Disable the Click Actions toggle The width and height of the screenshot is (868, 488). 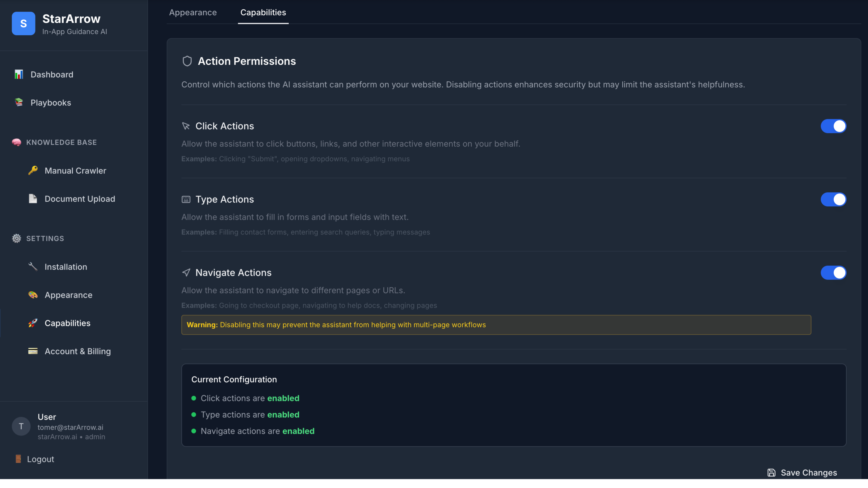point(833,126)
